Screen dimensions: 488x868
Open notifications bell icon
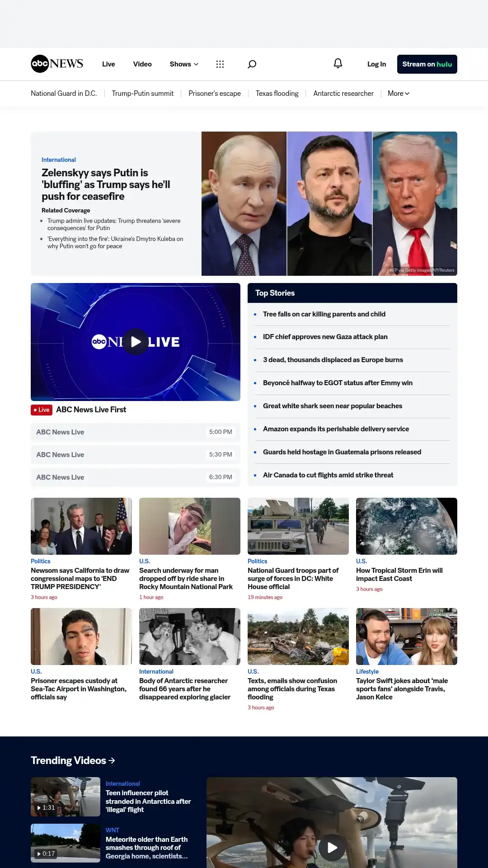click(x=338, y=64)
